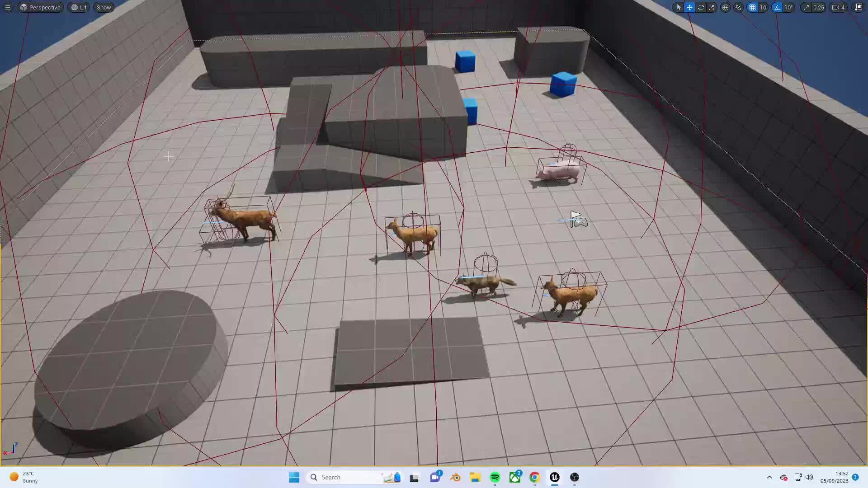Viewport: 868px width, 488px height.
Task: Open camera speed setting 4
Action: (839, 7)
